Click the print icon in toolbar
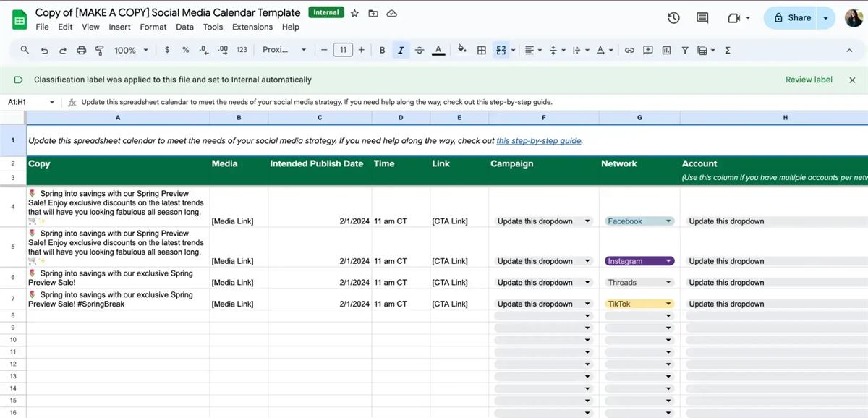This screenshot has width=868, height=418. pyautogui.click(x=81, y=51)
